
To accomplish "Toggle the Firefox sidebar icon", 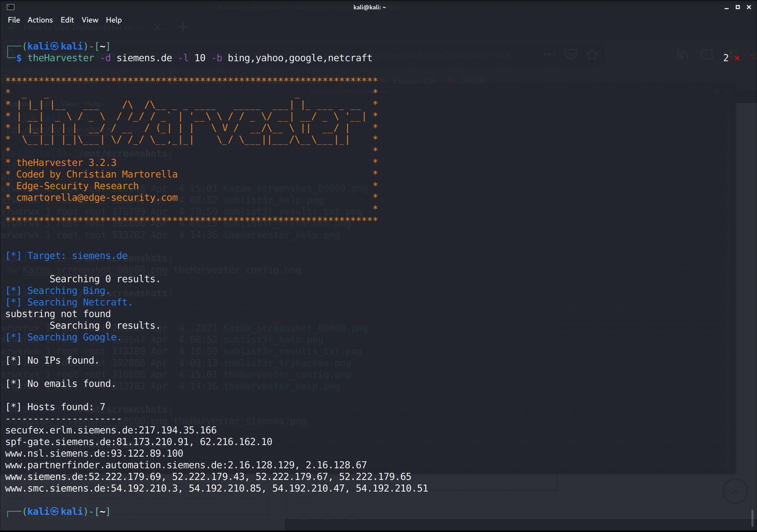I will tap(707, 54).
